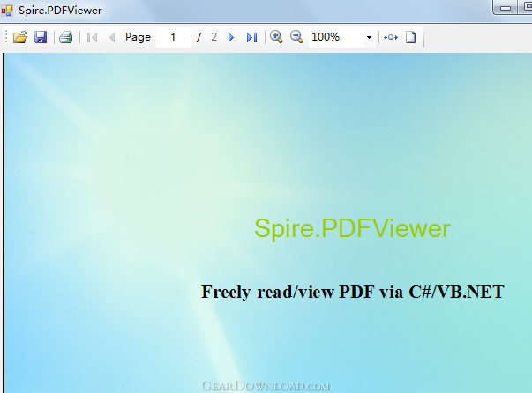Screen dimensions: 532x393
Task: Minimize the Spire.PDFViewer window
Action: (x=506, y=7)
